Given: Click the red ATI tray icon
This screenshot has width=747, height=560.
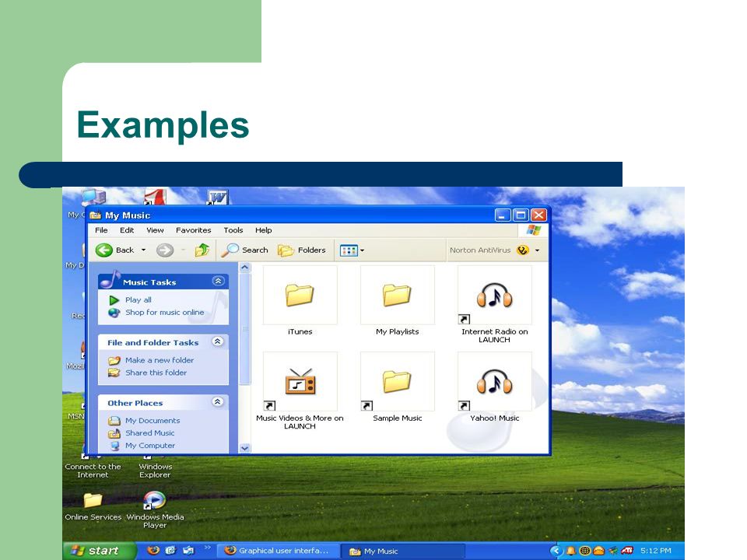Looking at the screenshot, I should pos(627,551).
